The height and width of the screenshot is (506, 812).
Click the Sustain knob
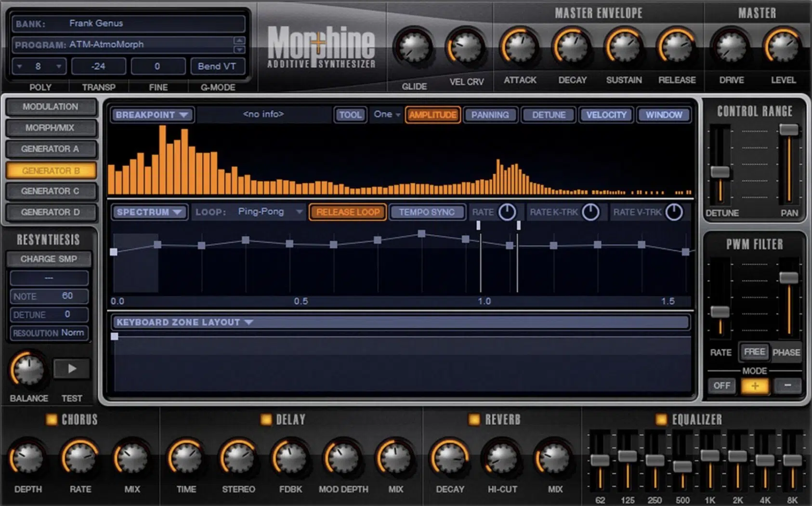(x=624, y=47)
